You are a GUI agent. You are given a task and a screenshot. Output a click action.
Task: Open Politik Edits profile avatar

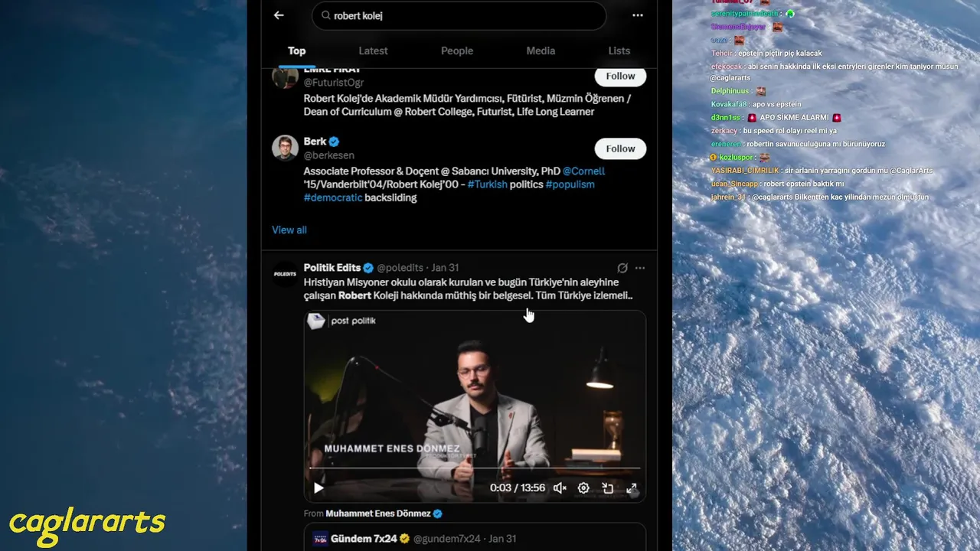[x=285, y=274]
